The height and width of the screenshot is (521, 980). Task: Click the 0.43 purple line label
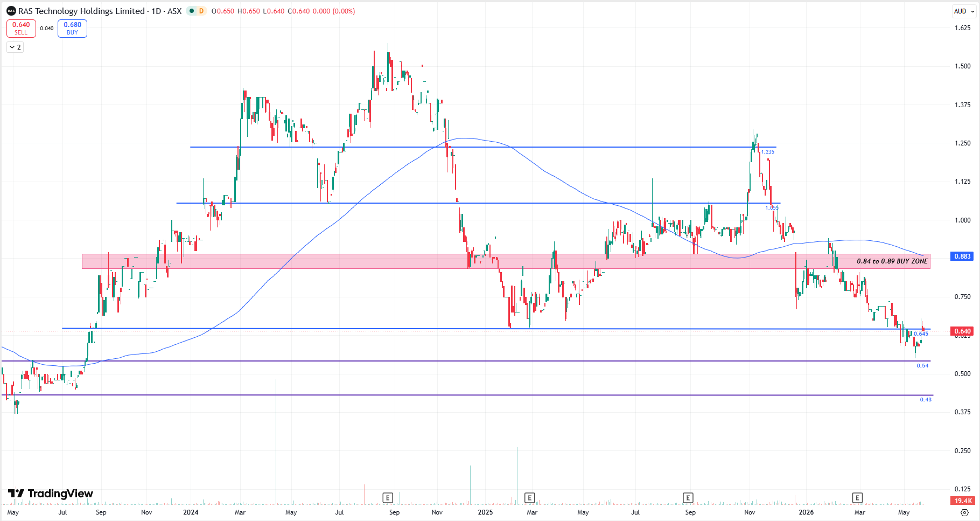pos(926,400)
